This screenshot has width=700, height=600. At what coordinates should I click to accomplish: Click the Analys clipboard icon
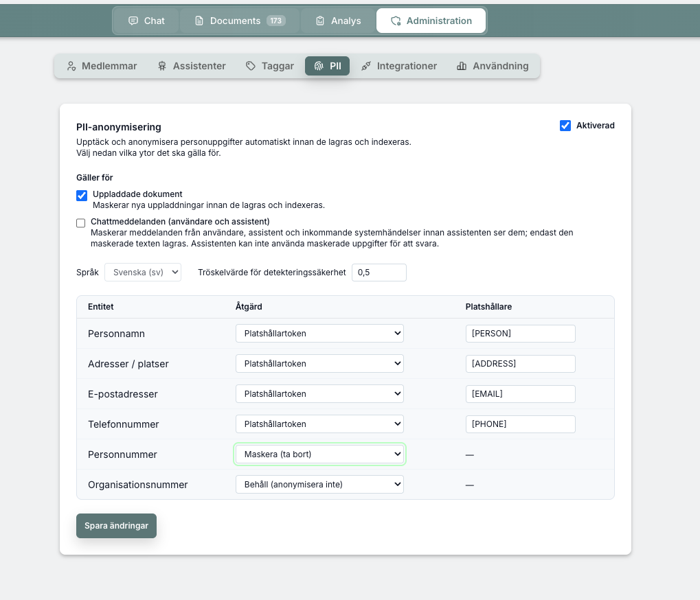click(320, 21)
